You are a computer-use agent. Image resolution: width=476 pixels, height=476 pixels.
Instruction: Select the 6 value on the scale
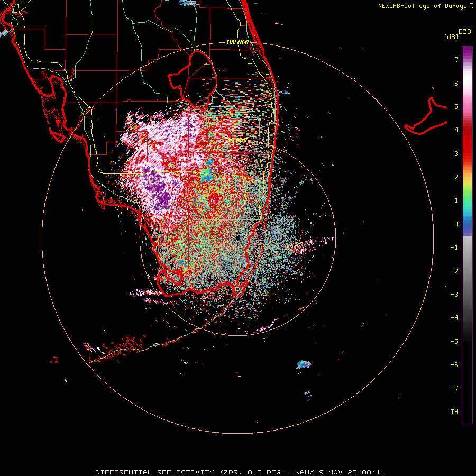456,83
